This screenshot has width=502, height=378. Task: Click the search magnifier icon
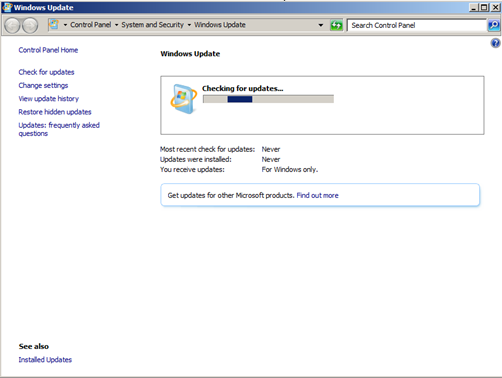point(494,25)
